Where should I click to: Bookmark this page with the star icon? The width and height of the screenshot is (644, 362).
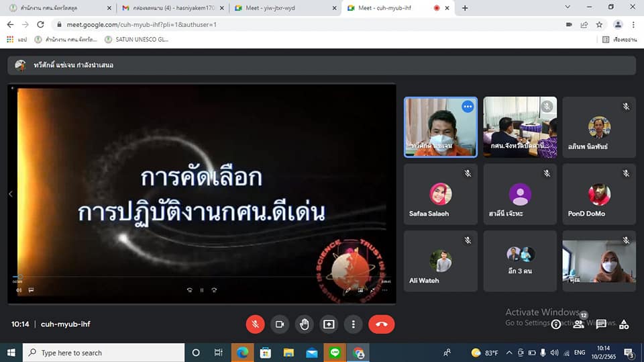(599, 24)
